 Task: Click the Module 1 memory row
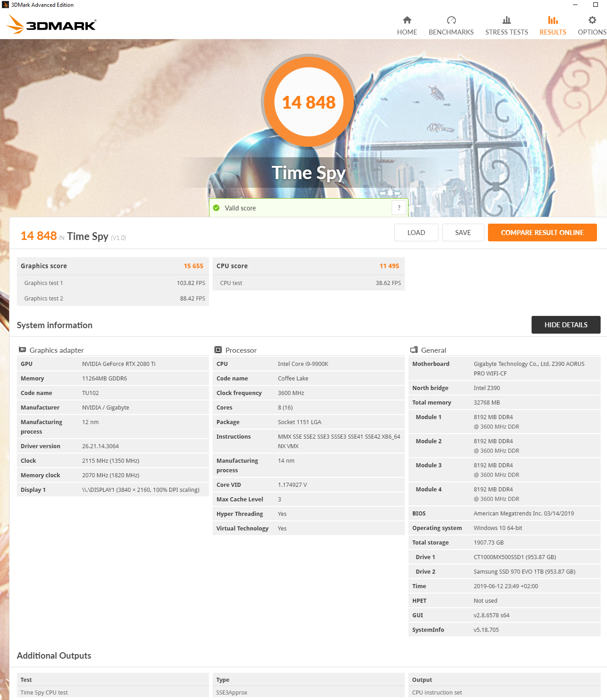click(x=504, y=421)
